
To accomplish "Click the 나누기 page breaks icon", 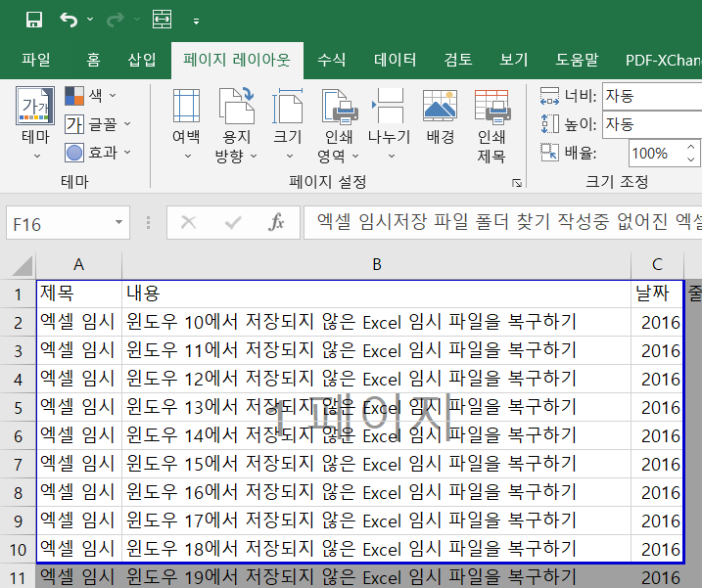I will click(389, 105).
